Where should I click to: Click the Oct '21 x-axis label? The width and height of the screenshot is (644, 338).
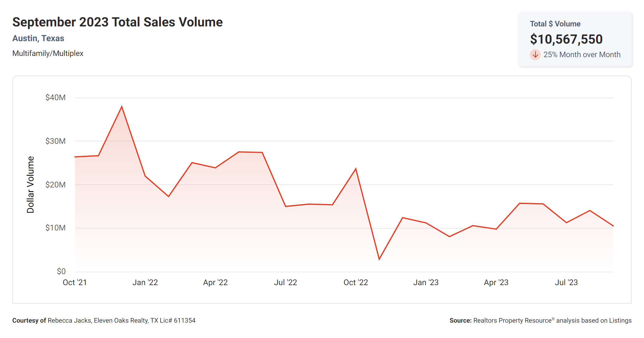click(x=75, y=283)
